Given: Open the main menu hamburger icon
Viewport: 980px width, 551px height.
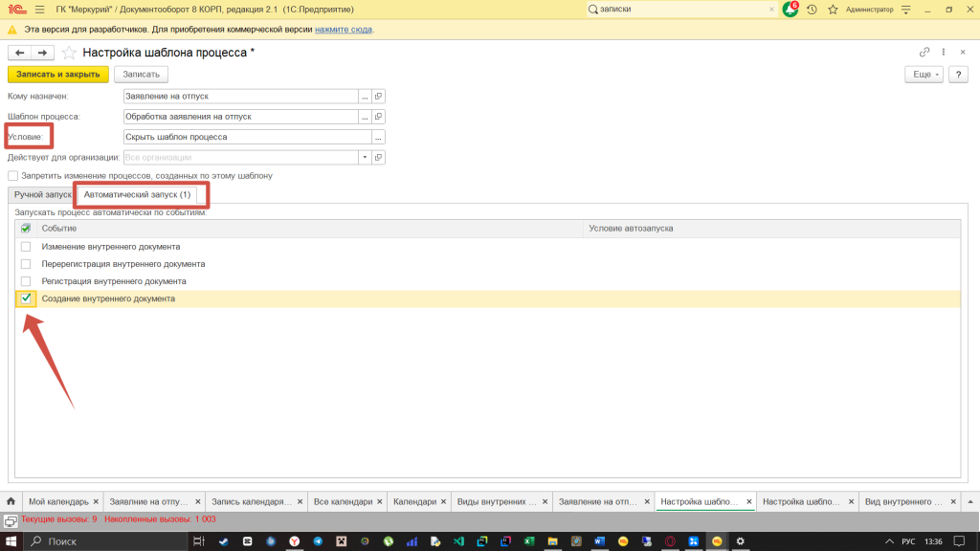Looking at the screenshot, I should tap(38, 10).
